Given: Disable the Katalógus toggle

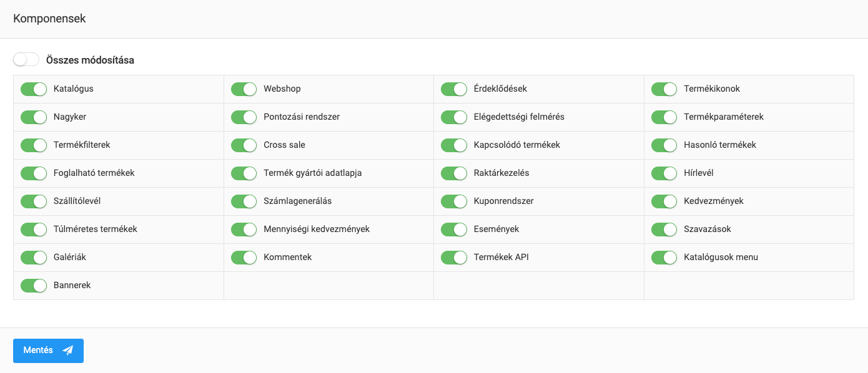Looking at the screenshot, I should tap(34, 89).
